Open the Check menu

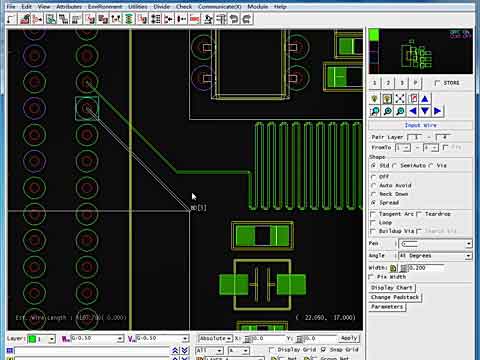(x=184, y=7)
